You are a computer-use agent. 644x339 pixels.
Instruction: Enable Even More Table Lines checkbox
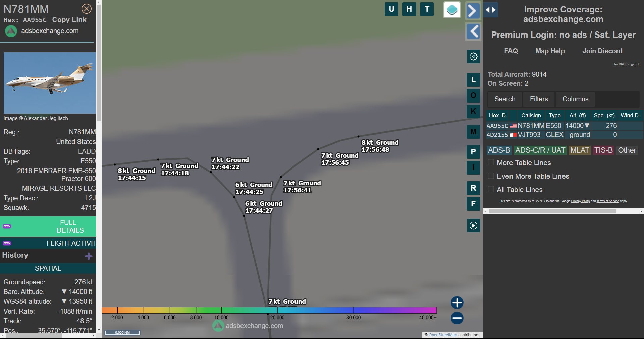point(491,176)
